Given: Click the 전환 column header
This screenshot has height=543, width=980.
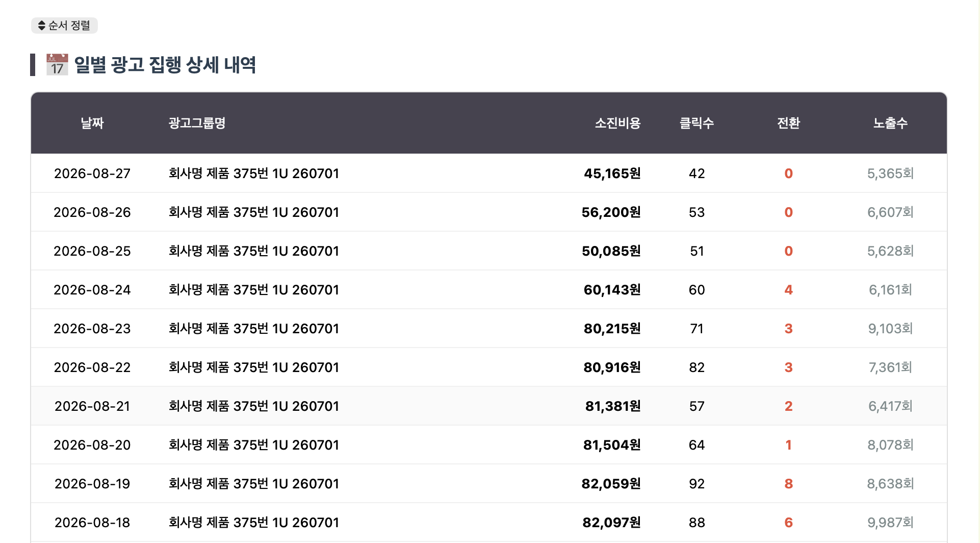Looking at the screenshot, I should (x=788, y=123).
